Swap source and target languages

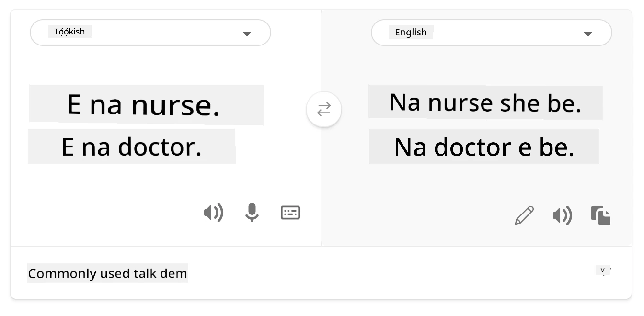pyautogui.click(x=324, y=110)
